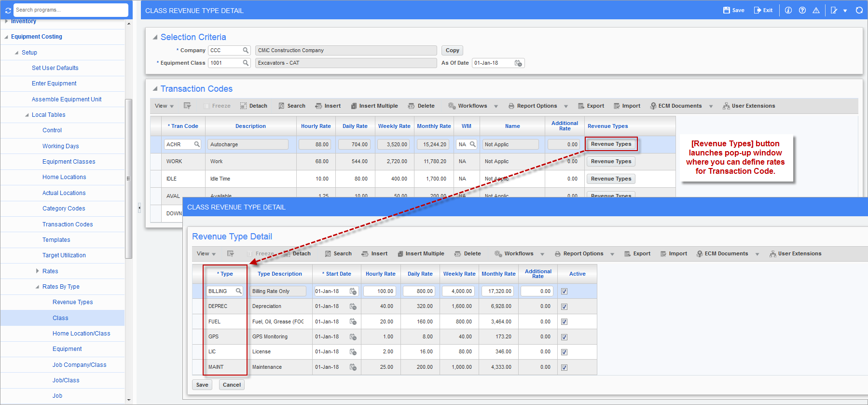
Task: Collapse the Selection Criteria section
Action: point(155,37)
